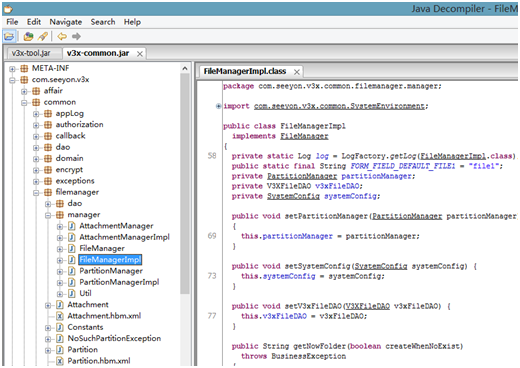Click line number 58 in the gutter
520x368 pixels.
[x=212, y=156]
